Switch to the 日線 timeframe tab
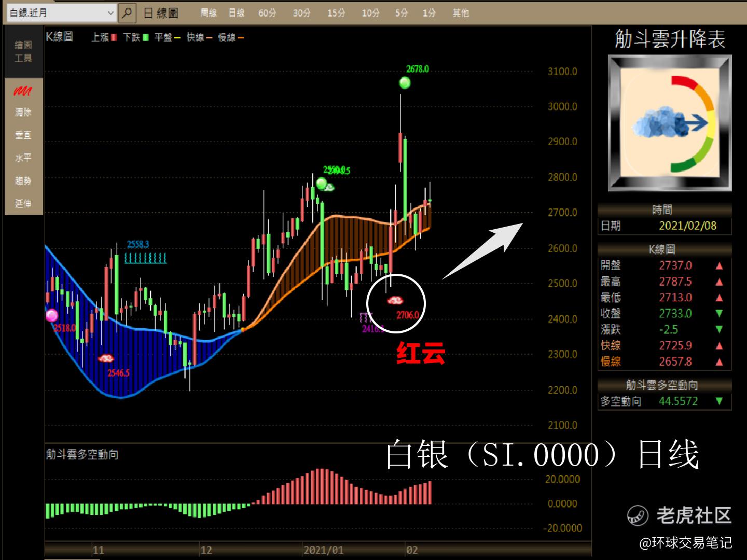Viewport: 747px width, 560px height. pyautogui.click(x=237, y=13)
